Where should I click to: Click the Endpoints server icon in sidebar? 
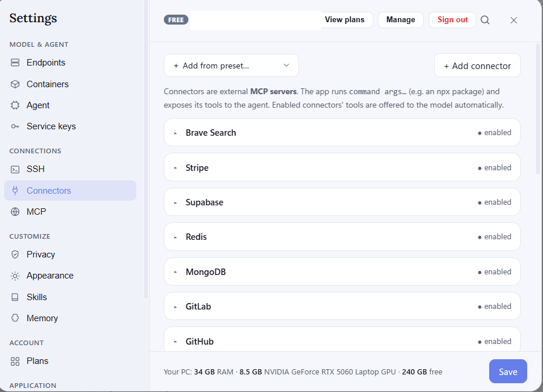click(x=15, y=63)
